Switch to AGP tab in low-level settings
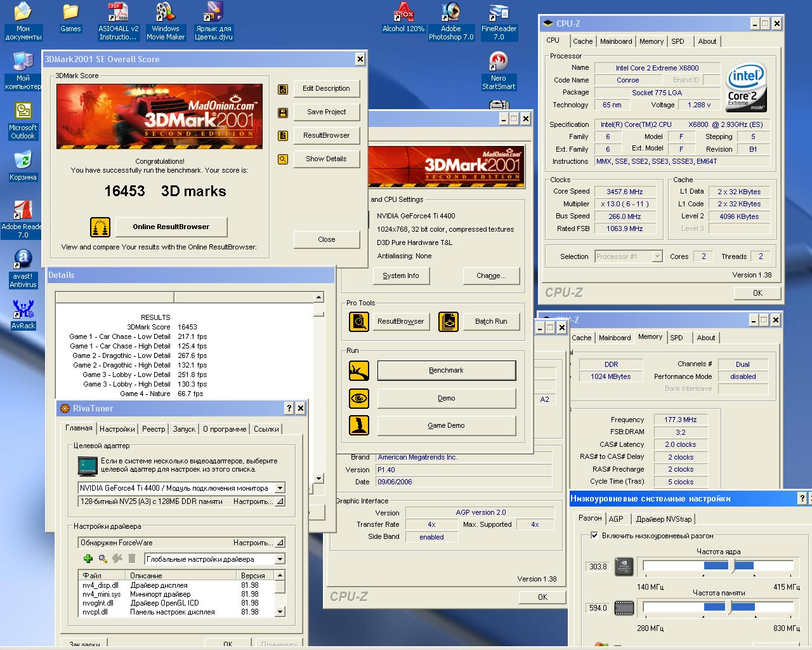 click(616, 519)
